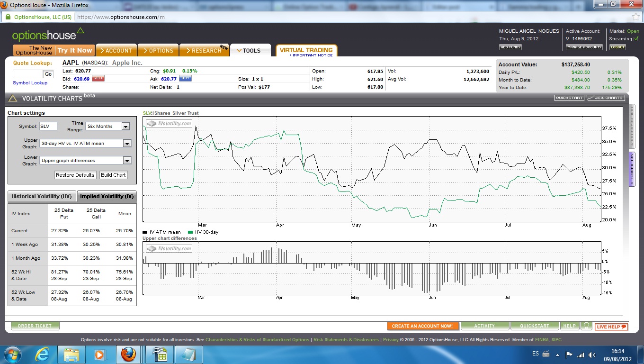Image resolution: width=644 pixels, height=364 pixels.
Task: Click the blue BUY icon next to Ask
Action: (x=185, y=78)
